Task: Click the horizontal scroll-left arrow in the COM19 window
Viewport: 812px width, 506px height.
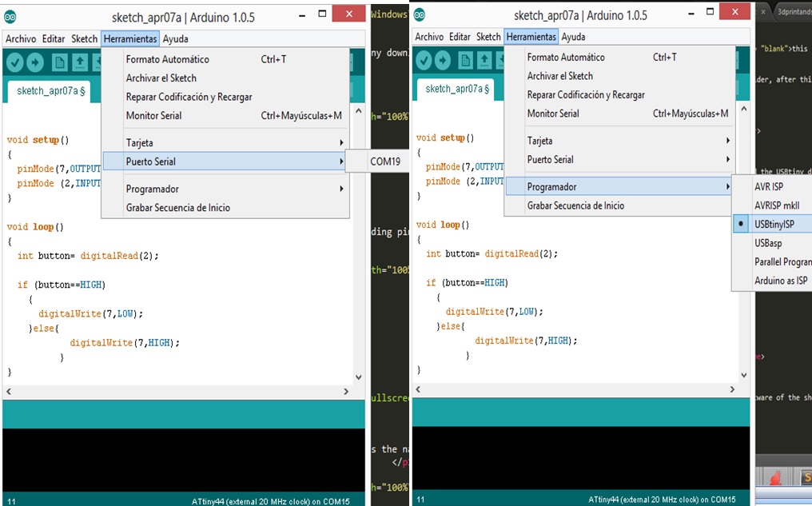Action: pos(9,392)
